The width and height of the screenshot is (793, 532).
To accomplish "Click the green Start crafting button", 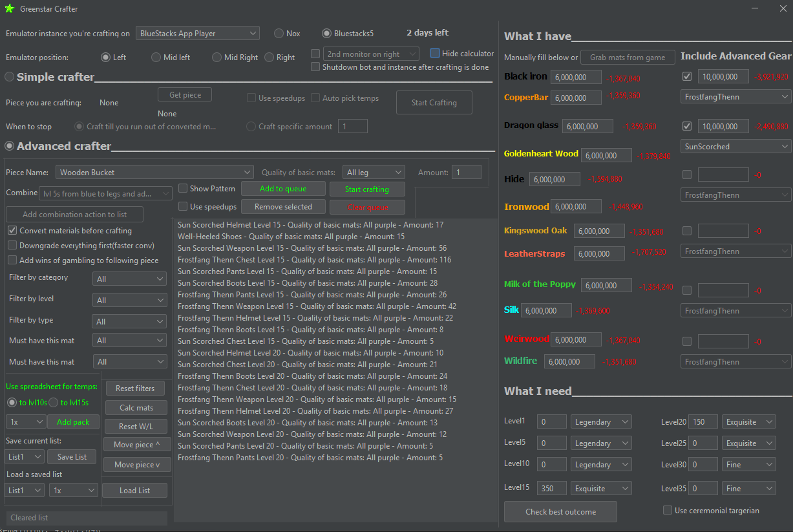I will tap(366, 189).
